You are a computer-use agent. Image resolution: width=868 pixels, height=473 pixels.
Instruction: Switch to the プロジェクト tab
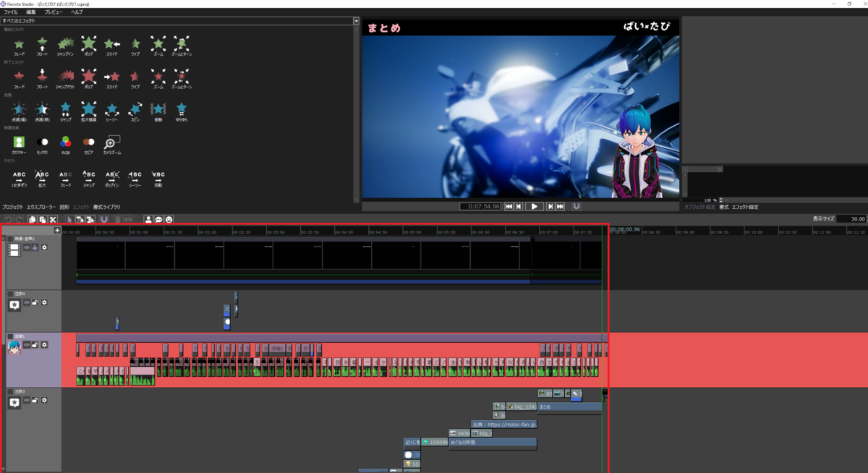(12, 207)
